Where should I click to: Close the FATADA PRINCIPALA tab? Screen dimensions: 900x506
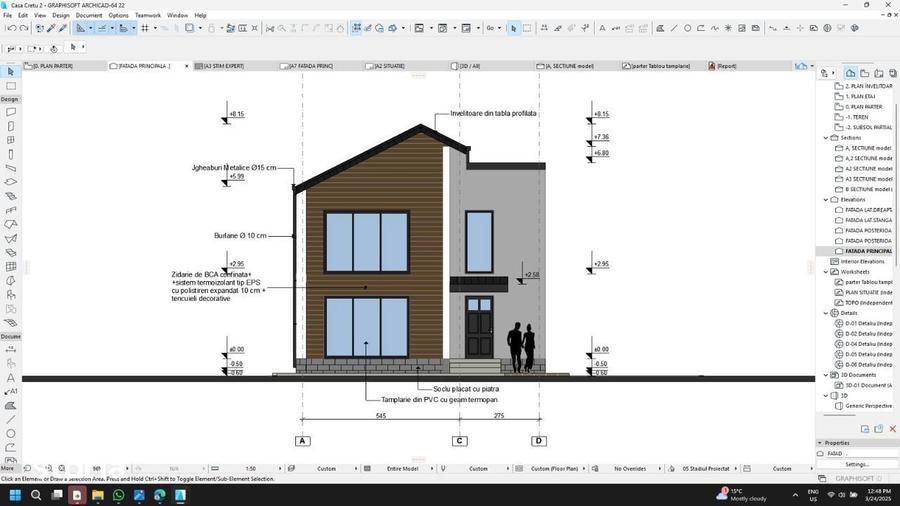pyautogui.click(x=187, y=66)
